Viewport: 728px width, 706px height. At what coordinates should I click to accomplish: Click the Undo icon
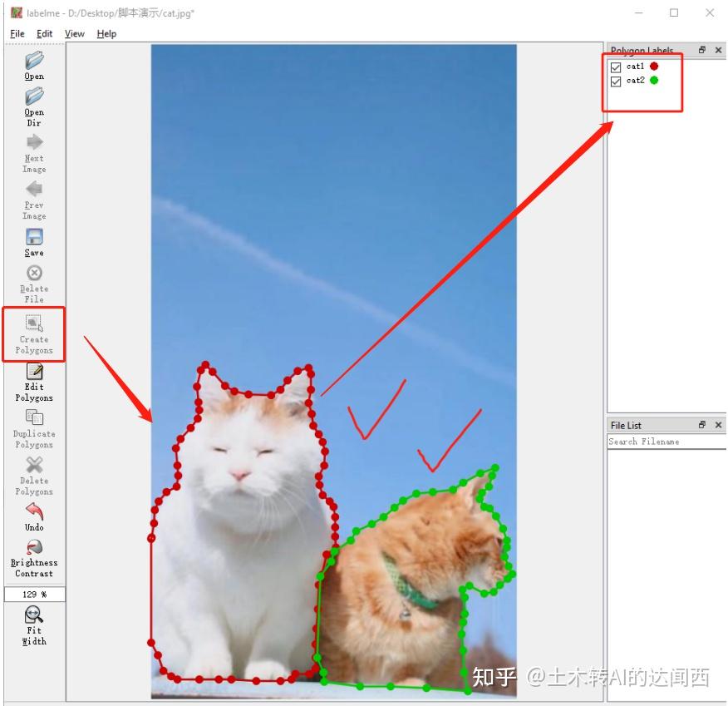tap(33, 517)
